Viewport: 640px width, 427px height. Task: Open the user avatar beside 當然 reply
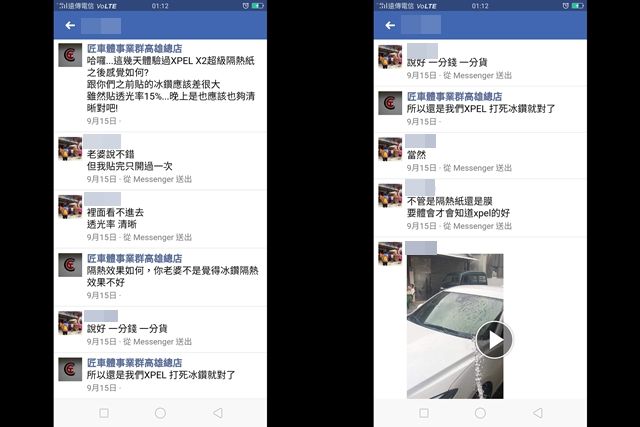390,149
